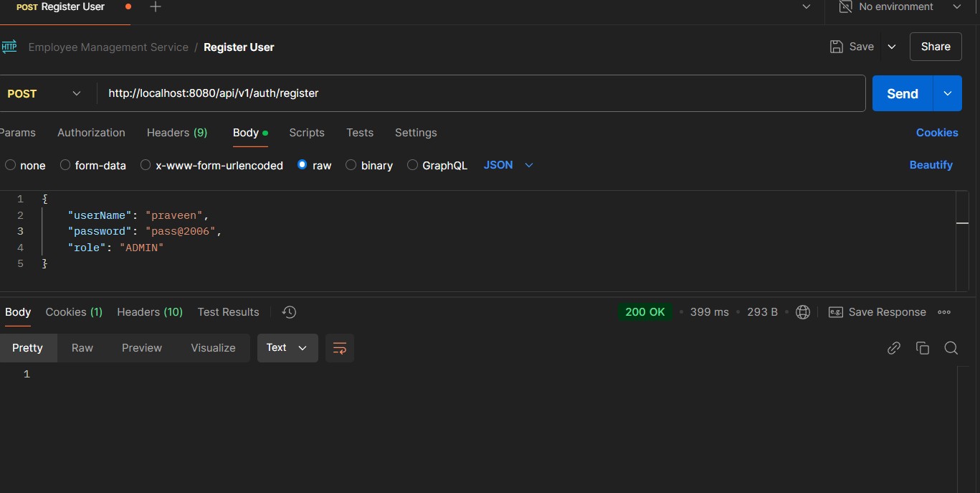Image resolution: width=980 pixels, height=493 pixels.
Task: Open the tab list chevron
Action: click(x=807, y=6)
